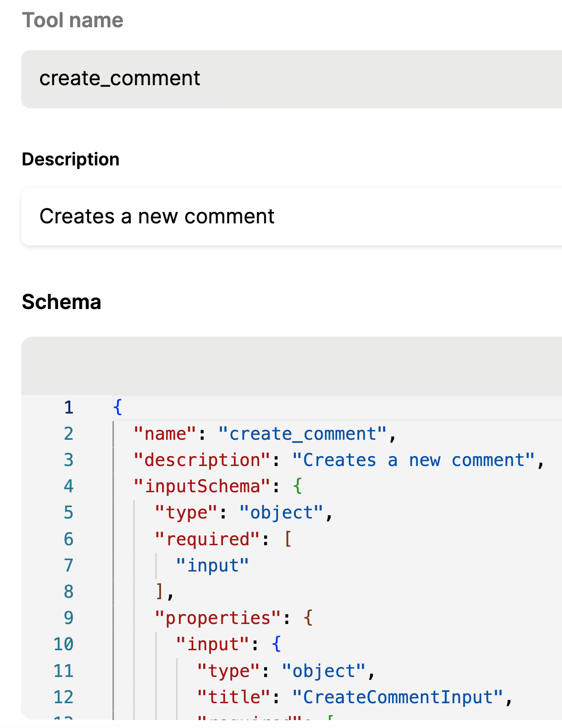Click the bracket after "required" on line 6
This screenshot has height=728, width=562.
pyautogui.click(x=287, y=539)
